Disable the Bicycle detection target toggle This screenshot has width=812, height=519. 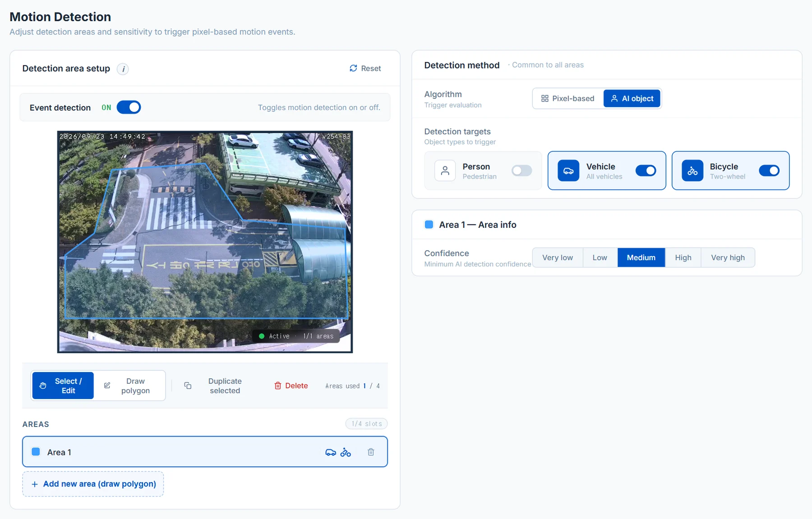coord(769,170)
